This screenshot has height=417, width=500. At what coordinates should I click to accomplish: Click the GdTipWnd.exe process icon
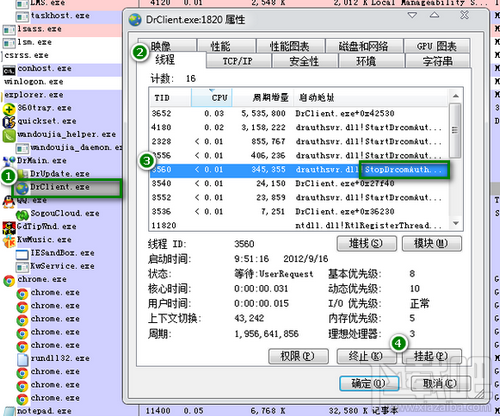[9, 228]
